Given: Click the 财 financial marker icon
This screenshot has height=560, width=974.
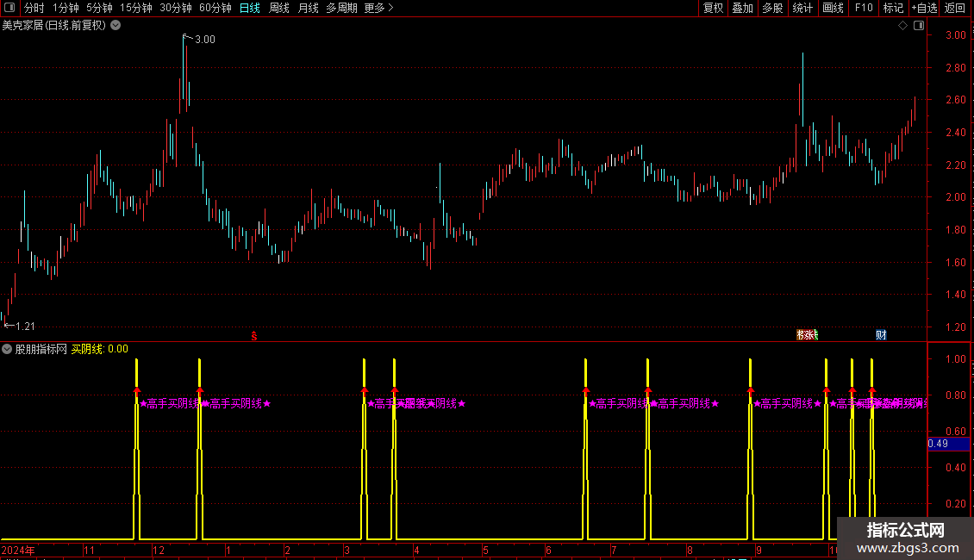Looking at the screenshot, I should pyautogui.click(x=881, y=335).
